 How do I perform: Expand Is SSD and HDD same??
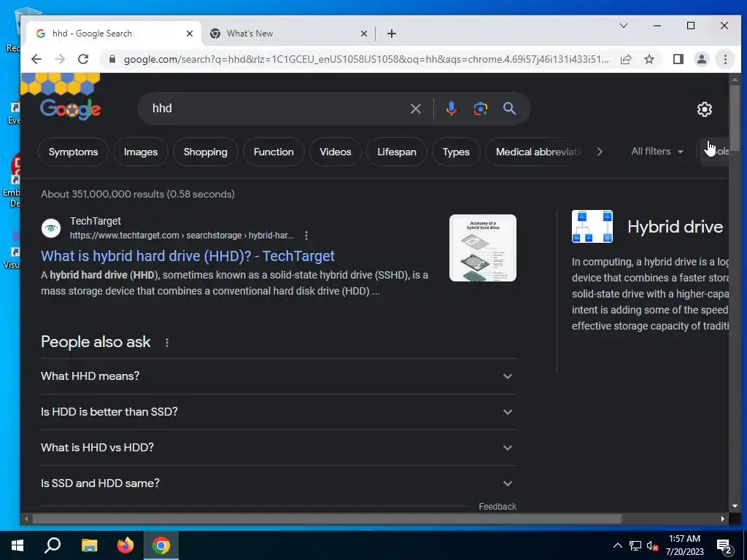tap(278, 483)
